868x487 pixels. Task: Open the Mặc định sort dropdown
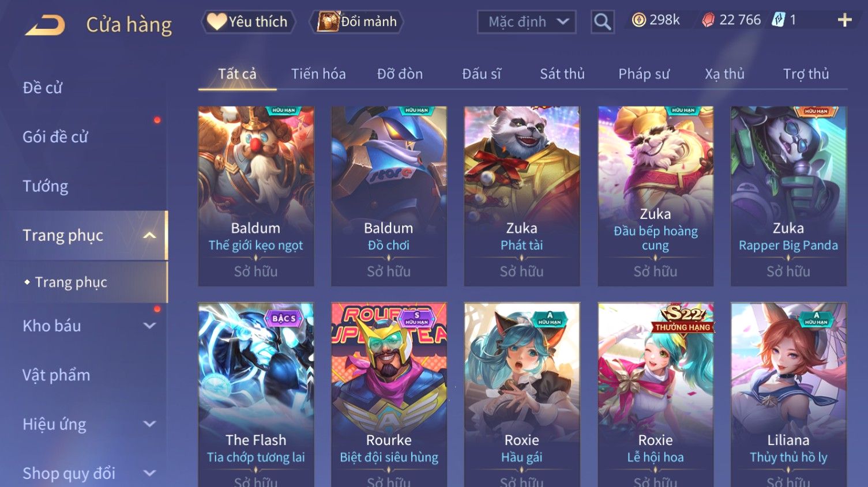[x=527, y=22]
